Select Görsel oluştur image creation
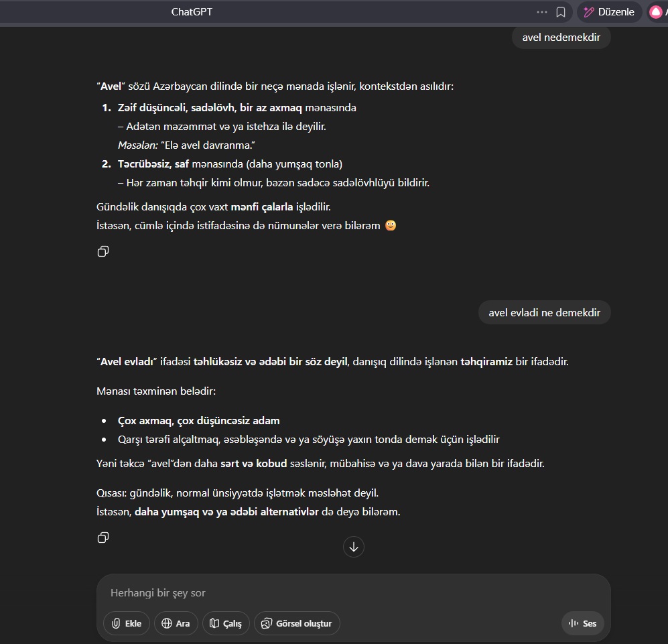The width and height of the screenshot is (668, 644). (x=297, y=623)
